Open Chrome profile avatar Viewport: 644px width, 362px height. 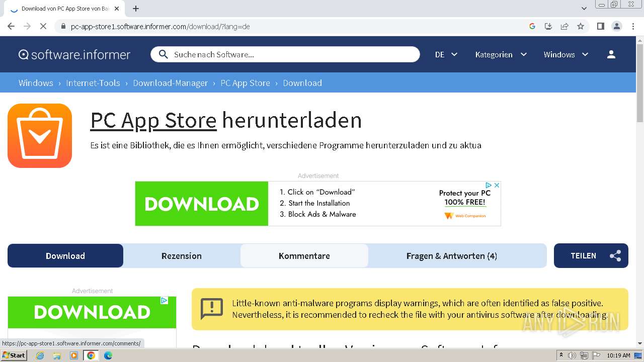click(616, 26)
